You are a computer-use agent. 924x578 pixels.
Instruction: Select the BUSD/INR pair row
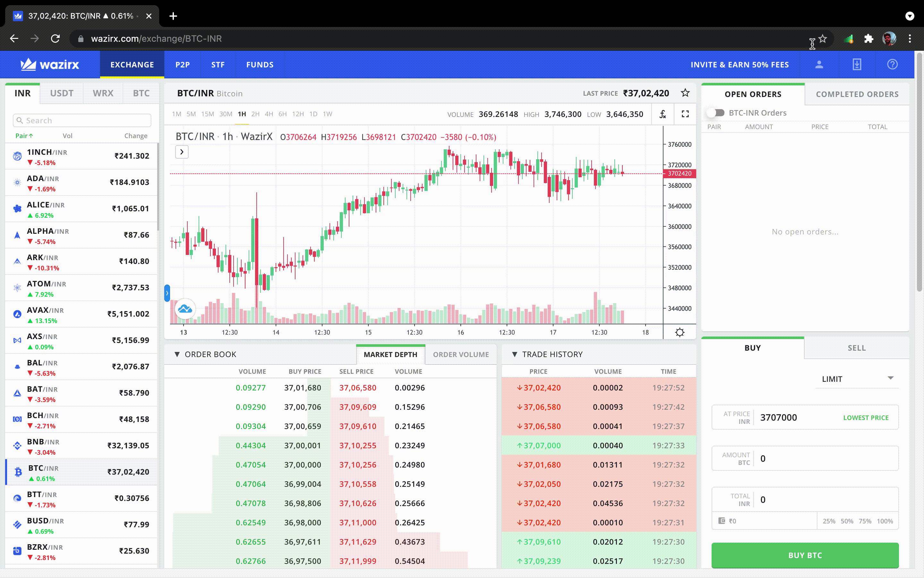point(81,525)
